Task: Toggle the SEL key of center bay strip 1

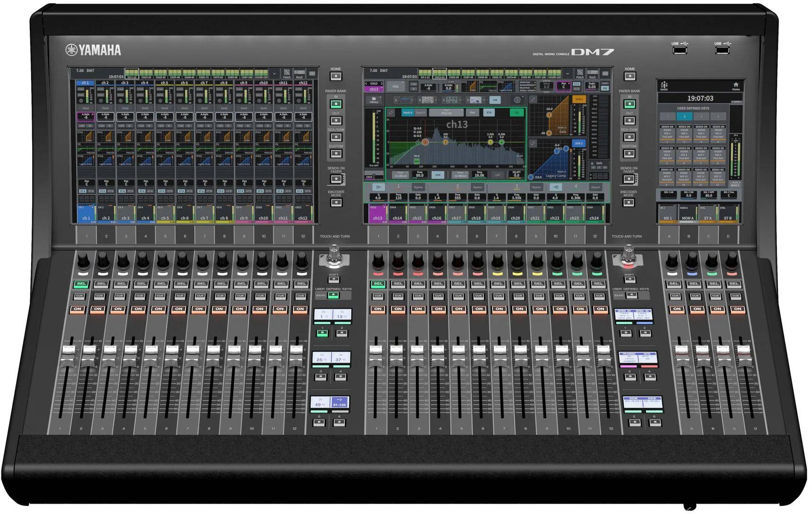Action: coord(378,284)
